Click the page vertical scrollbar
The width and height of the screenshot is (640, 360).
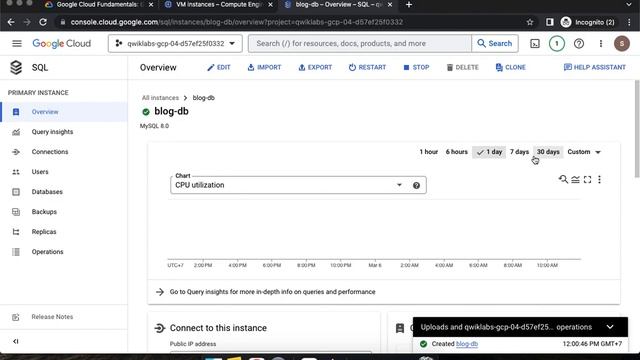(x=637, y=129)
